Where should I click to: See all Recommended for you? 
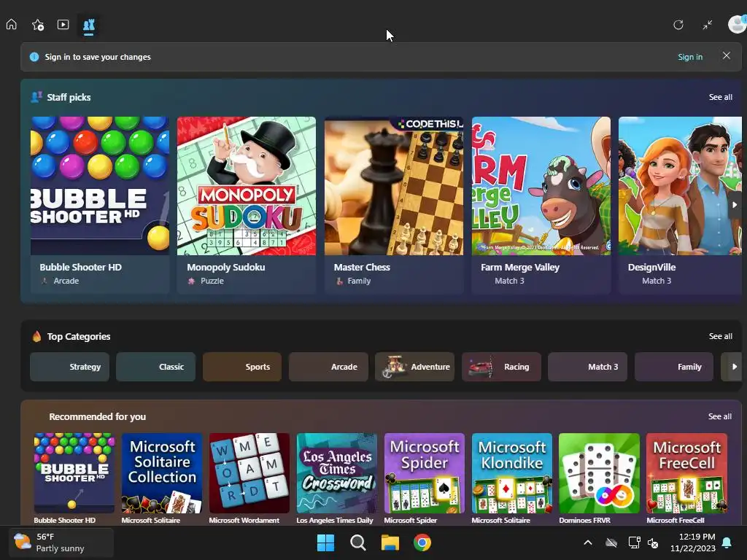coord(719,416)
